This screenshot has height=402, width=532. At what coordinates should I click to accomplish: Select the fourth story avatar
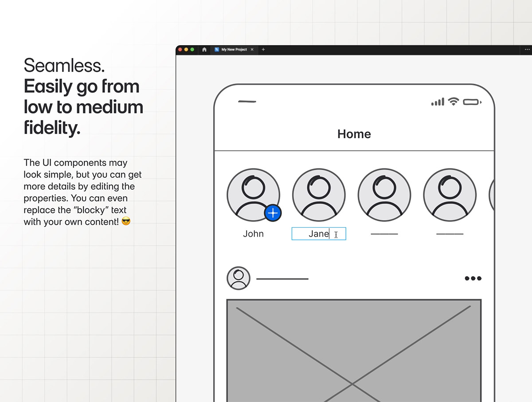450,195
